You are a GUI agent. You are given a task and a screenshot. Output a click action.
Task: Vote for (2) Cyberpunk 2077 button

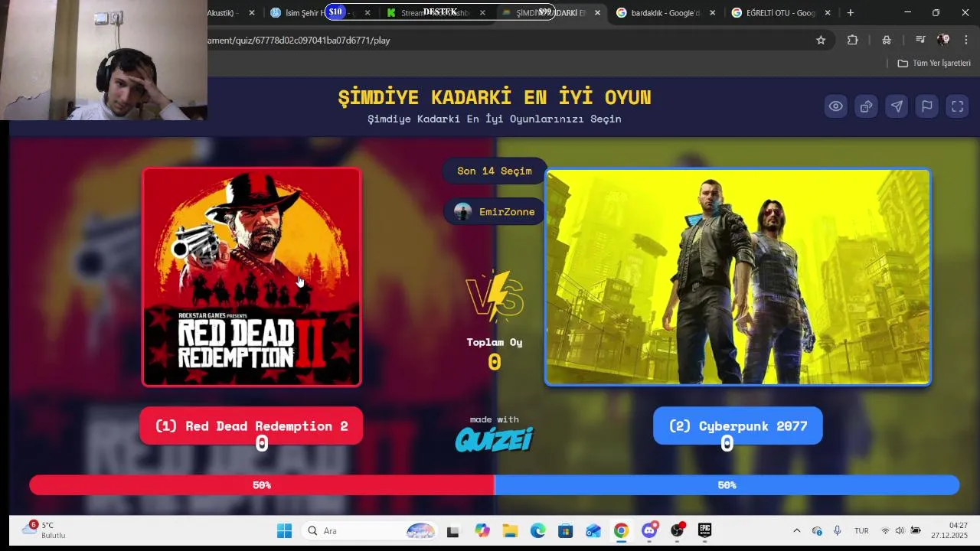click(738, 425)
